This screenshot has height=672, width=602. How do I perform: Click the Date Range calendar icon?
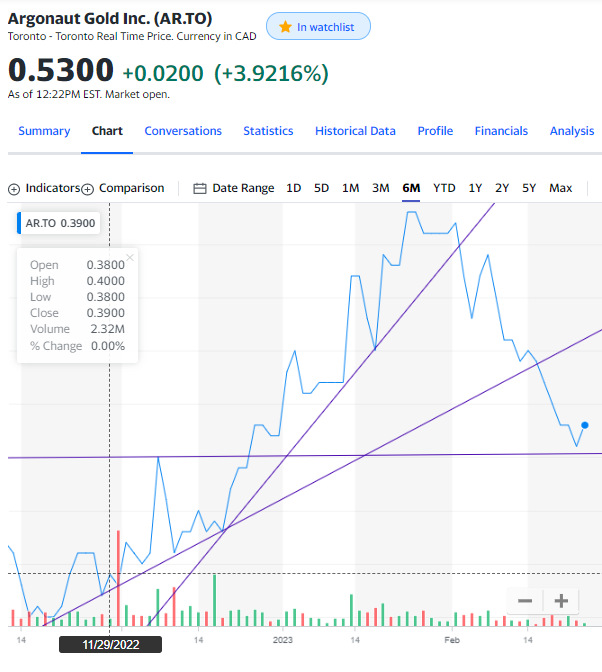[200, 189]
